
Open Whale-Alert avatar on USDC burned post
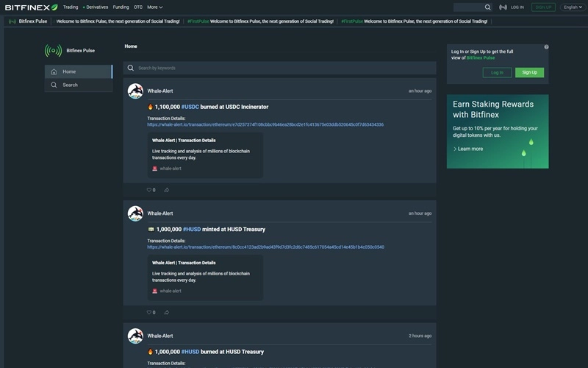coord(135,91)
